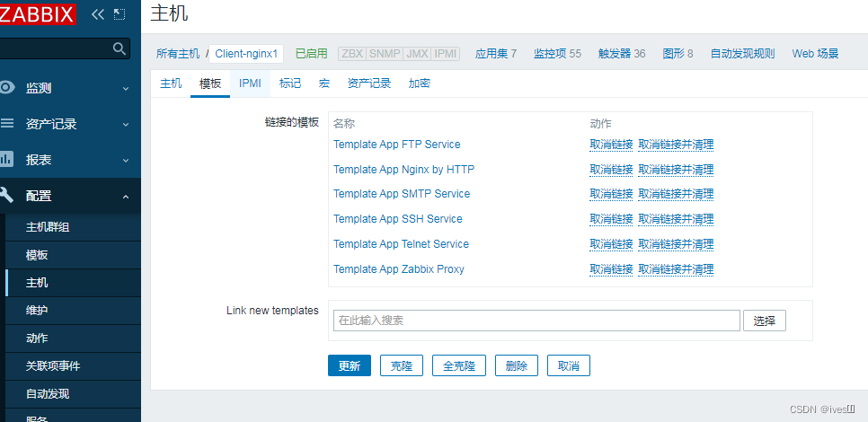Click the 删除 button
Screen dimensions: 868x422
pos(517,365)
